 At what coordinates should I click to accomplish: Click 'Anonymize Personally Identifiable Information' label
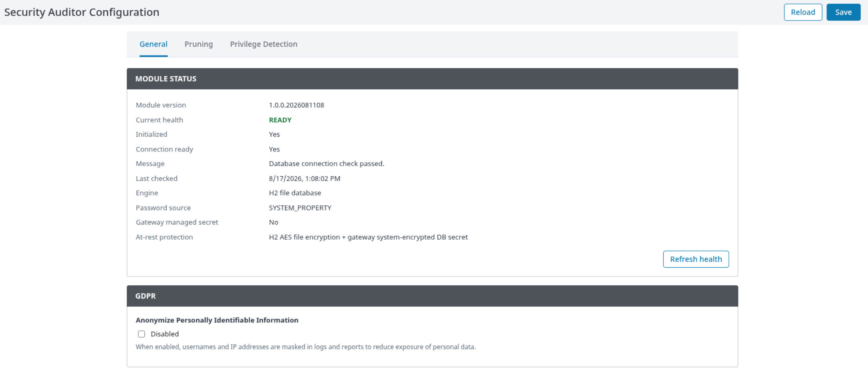pos(217,320)
